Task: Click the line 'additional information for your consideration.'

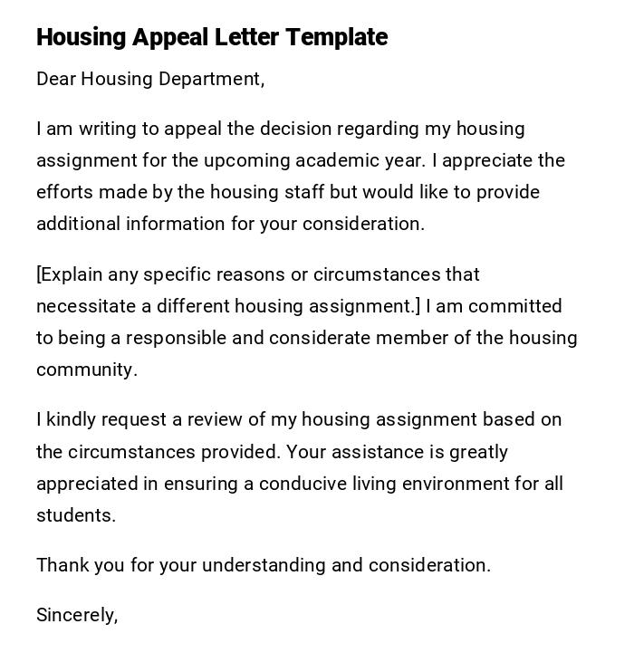Action: [x=230, y=224]
